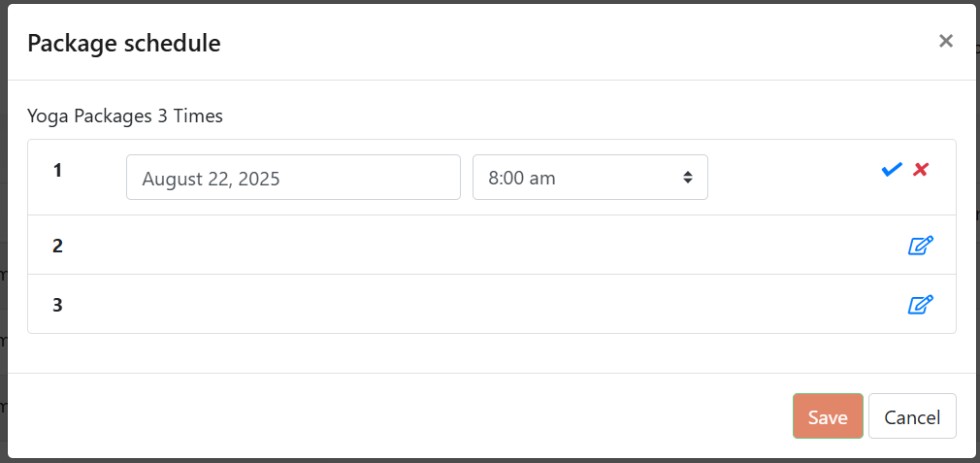Click the session number 3 label
The width and height of the screenshot is (980, 463).
[x=57, y=305]
